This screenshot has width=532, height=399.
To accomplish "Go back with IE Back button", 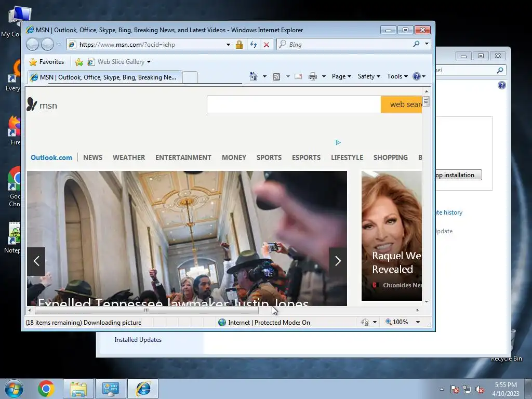I will coord(33,45).
